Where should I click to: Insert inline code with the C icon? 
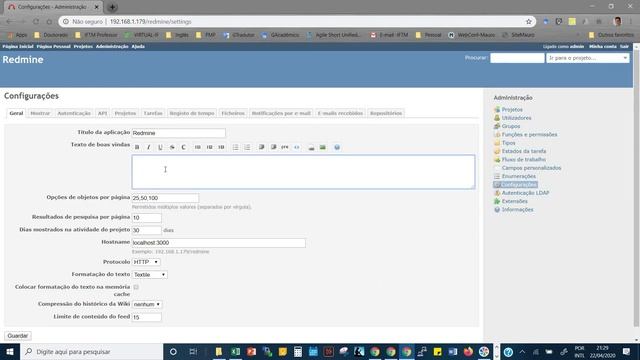[184, 147]
